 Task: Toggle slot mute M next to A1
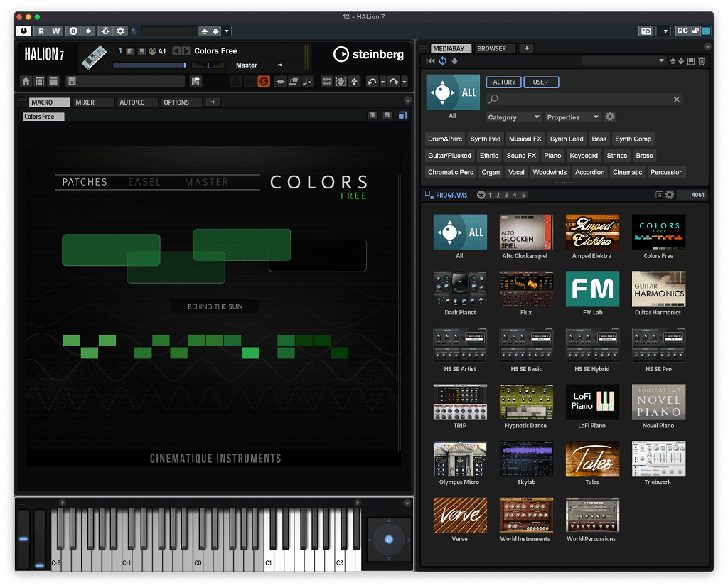tap(130, 51)
